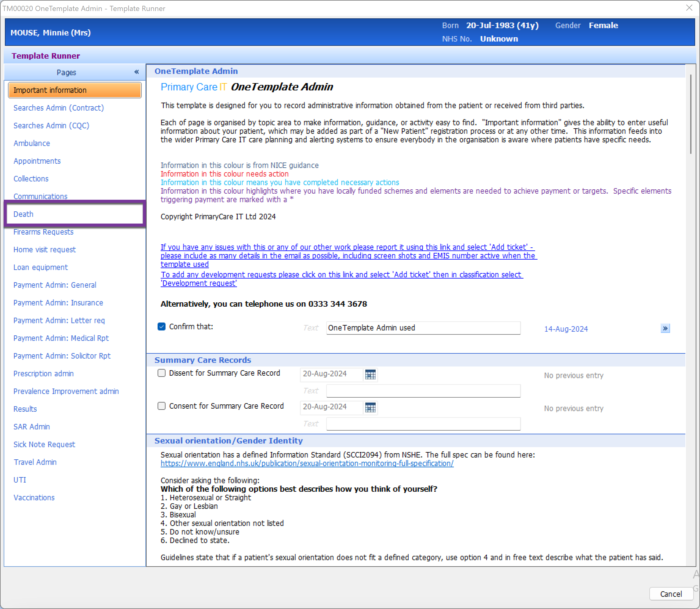The height and width of the screenshot is (609, 700).
Task: Click 'No previous entry' beside Dissent row
Action: (x=574, y=376)
